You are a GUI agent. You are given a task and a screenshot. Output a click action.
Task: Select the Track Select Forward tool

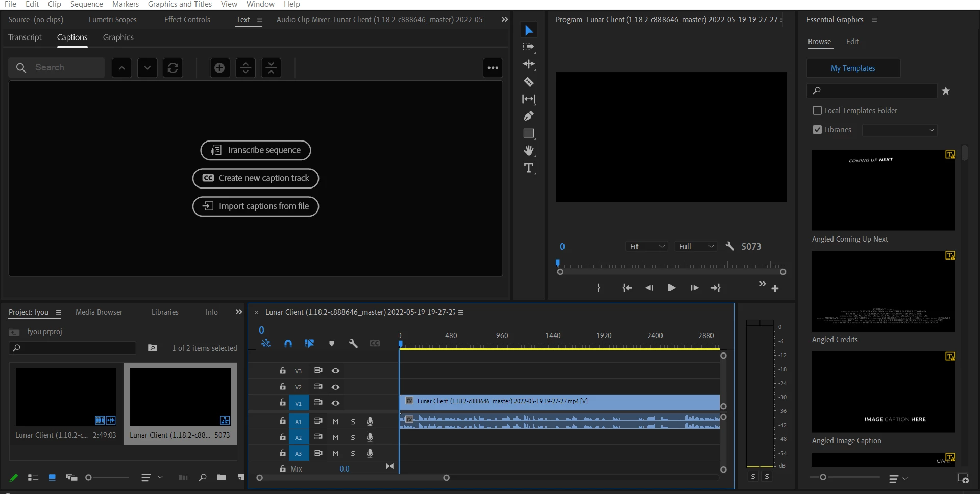click(x=529, y=47)
